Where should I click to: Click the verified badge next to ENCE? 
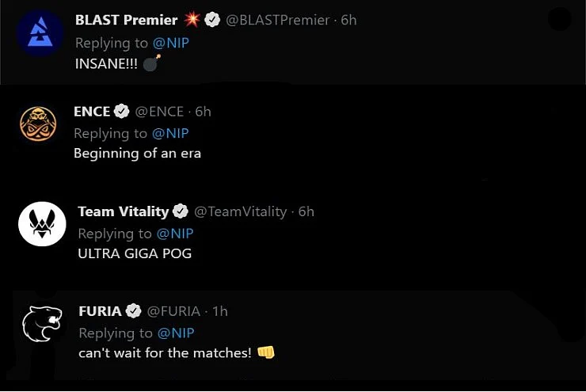click(121, 111)
